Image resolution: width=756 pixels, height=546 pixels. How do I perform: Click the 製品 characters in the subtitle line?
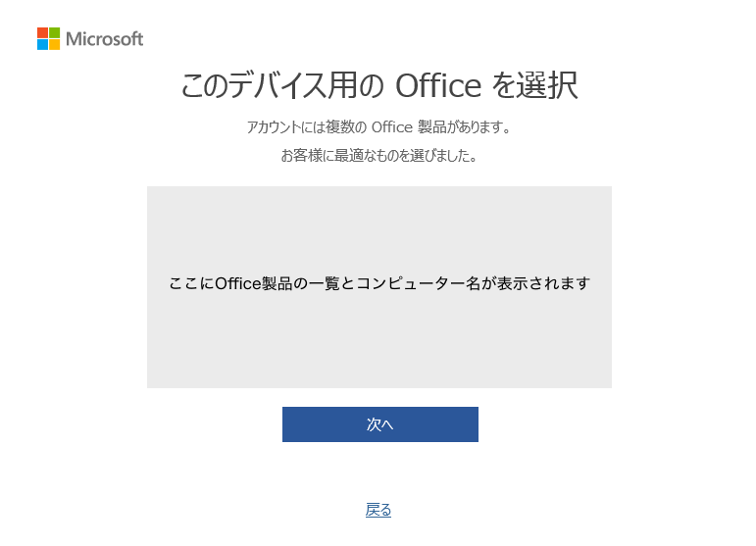[432, 127]
